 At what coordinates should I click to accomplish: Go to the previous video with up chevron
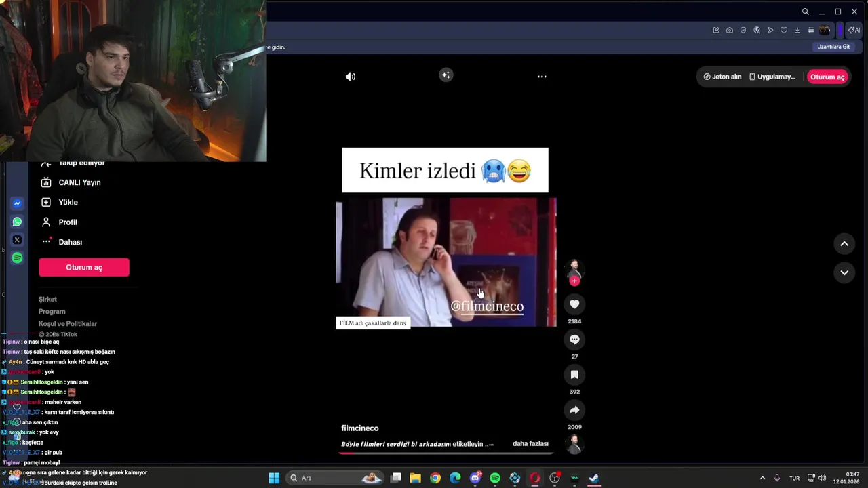pos(844,244)
